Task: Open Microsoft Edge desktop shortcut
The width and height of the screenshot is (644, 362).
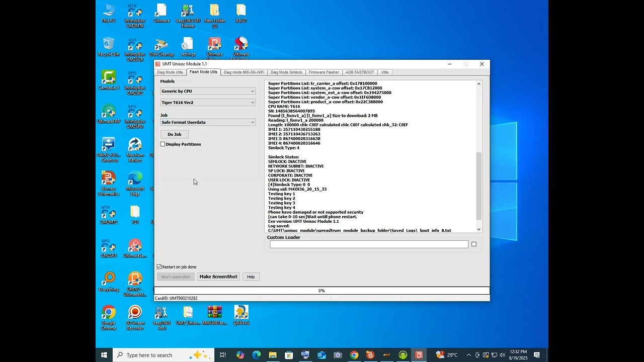Action: pyautogui.click(x=135, y=184)
